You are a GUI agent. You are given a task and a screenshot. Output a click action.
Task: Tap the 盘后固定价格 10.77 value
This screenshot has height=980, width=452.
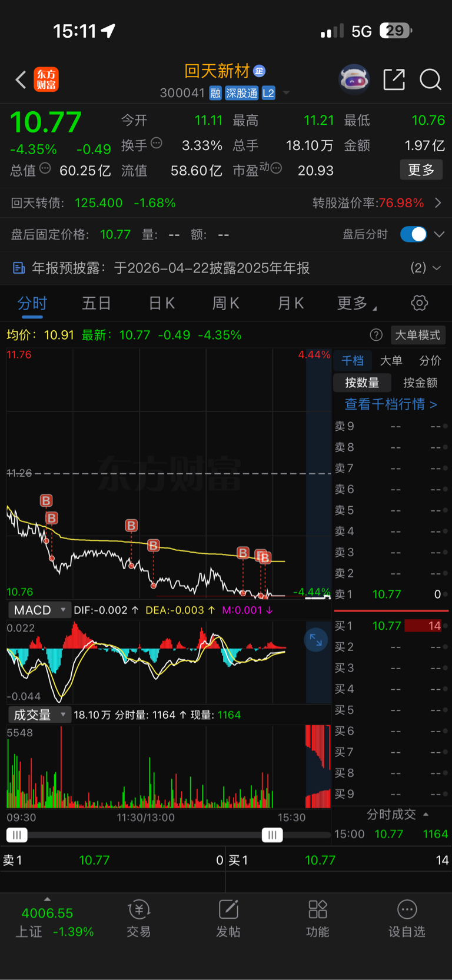(x=115, y=234)
